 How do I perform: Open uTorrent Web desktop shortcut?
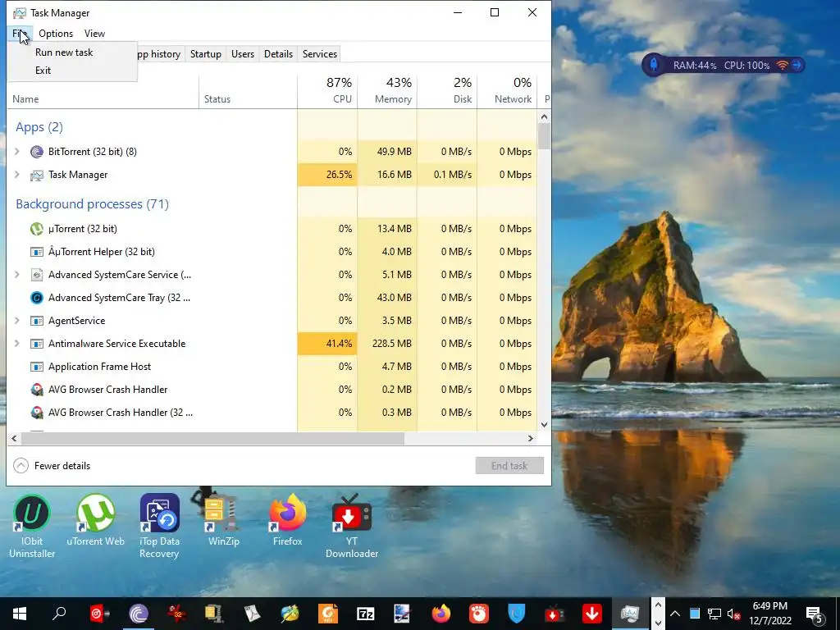click(x=96, y=521)
